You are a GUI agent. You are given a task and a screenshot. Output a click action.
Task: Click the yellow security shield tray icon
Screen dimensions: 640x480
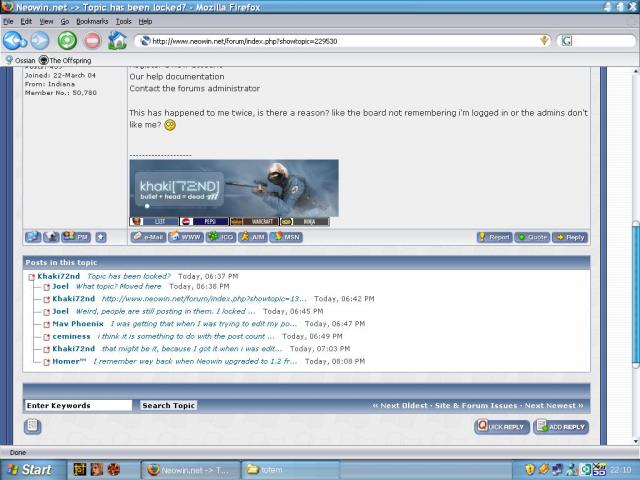(530, 470)
